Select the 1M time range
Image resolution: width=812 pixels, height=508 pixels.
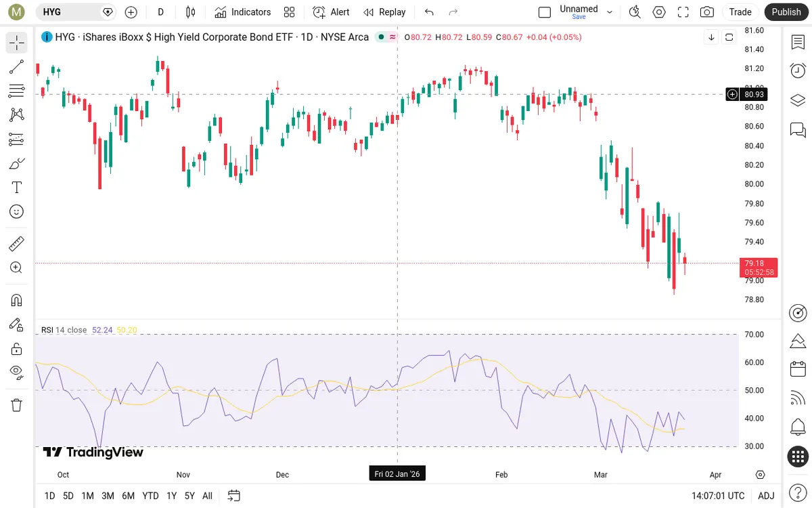tap(87, 496)
